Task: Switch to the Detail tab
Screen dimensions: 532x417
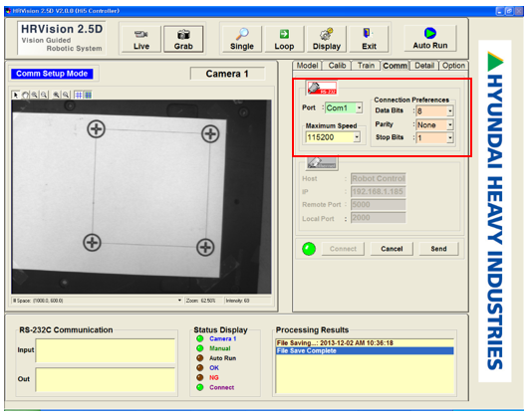Action: point(424,65)
